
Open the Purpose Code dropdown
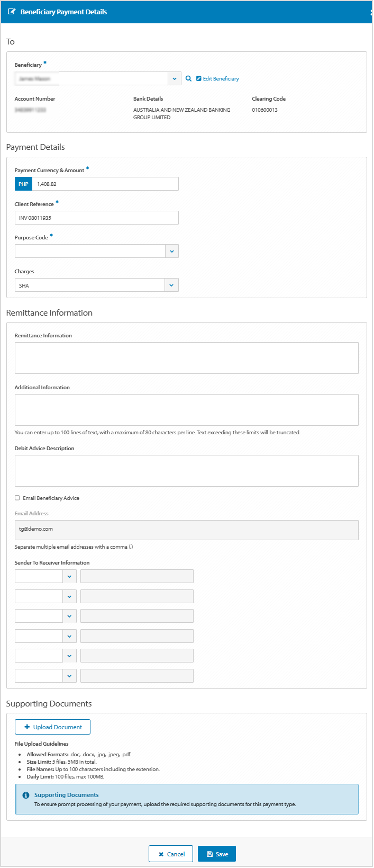click(171, 251)
